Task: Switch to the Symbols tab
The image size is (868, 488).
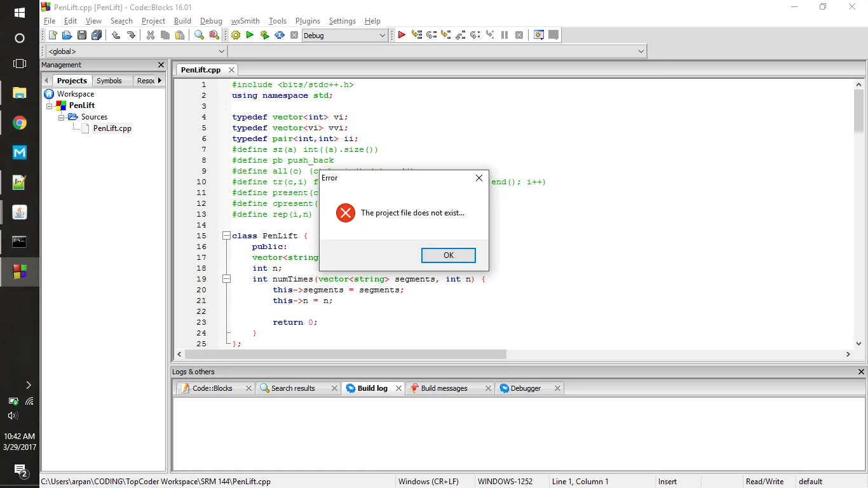Action: point(109,81)
